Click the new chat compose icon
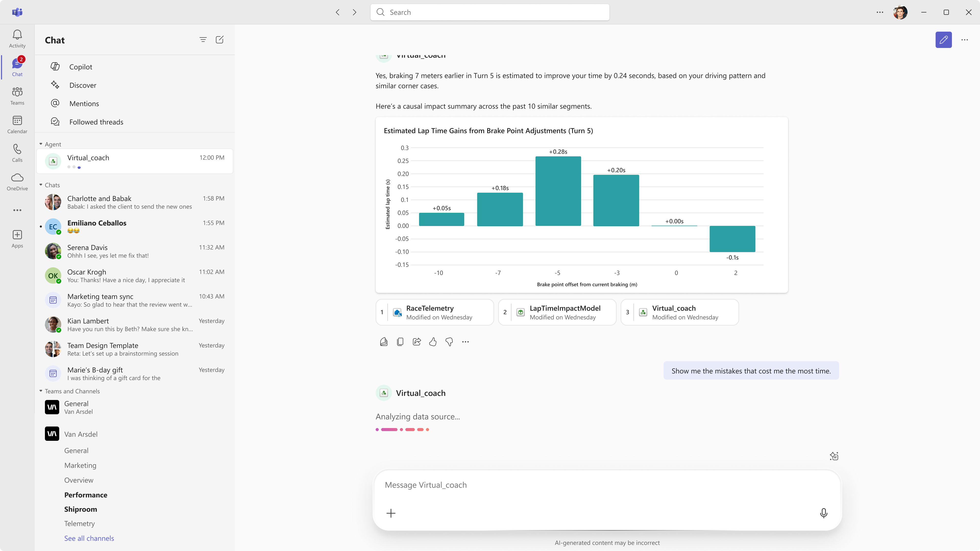Screen dimensions: 980x551 (219, 40)
